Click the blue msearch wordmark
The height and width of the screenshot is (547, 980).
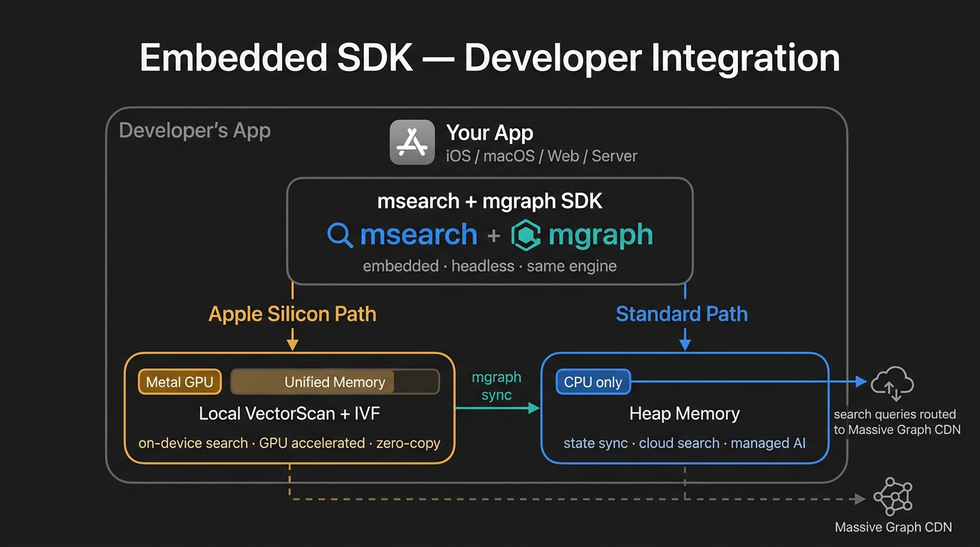click(419, 234)
